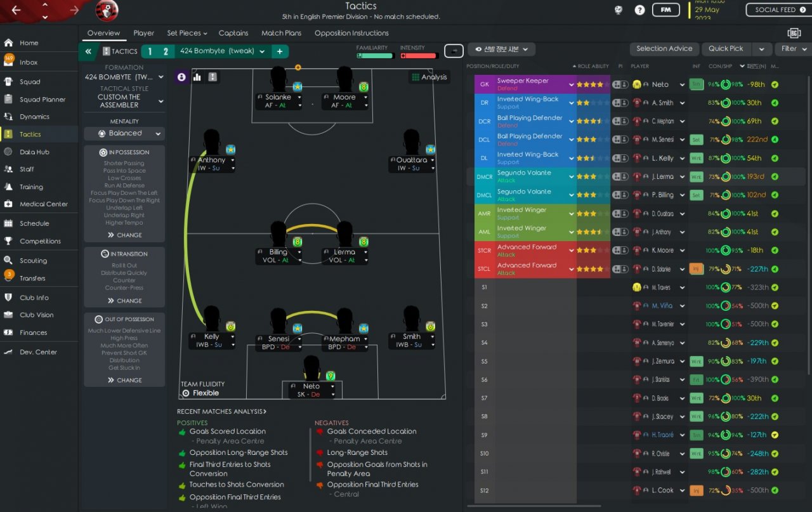The image size is (812, 512).
Task: Switch to the Overview tab
Action: coord(103,33)
